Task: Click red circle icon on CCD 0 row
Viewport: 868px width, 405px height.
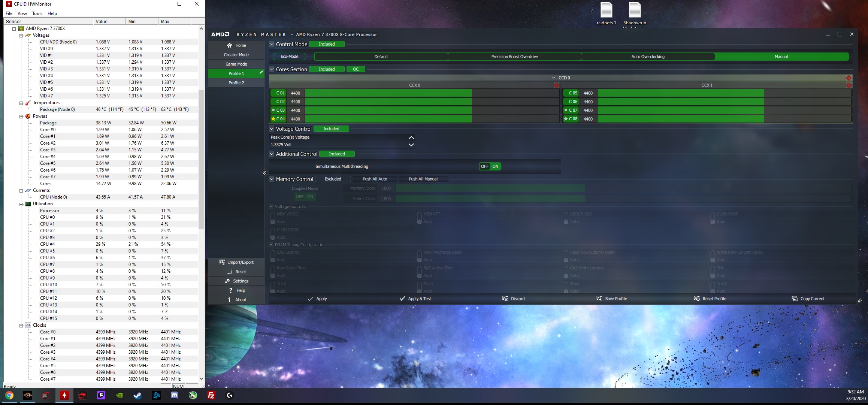Action: pyautogui.click(x=849, y=78)
